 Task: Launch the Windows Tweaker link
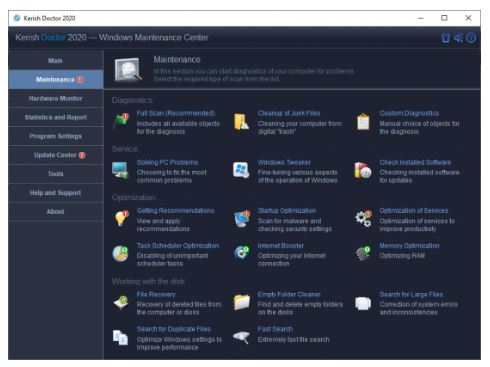click(284, 162)
